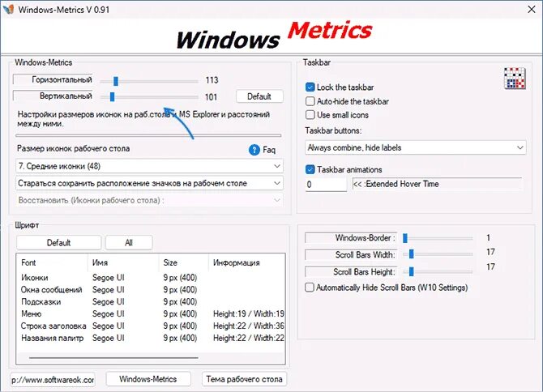The height and width of the screenshot is (392, 543).
Task: Select the Окна сообщений font row
Action: point(151,290)
